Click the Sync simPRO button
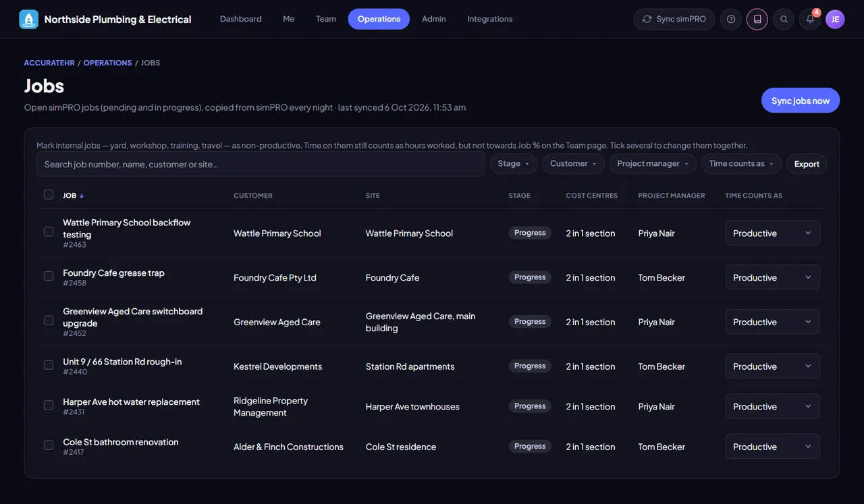The height and width of the screenshot is (504, 864). (x=674, y=20)
